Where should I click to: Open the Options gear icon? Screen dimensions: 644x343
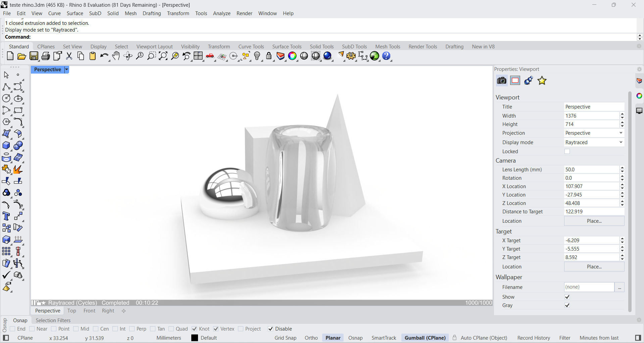pos(351,56)
